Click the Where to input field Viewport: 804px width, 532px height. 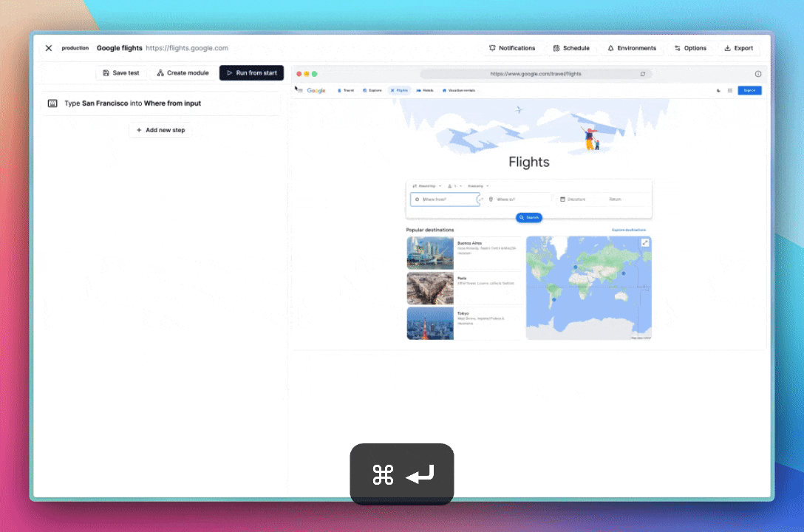coord(519,199)
